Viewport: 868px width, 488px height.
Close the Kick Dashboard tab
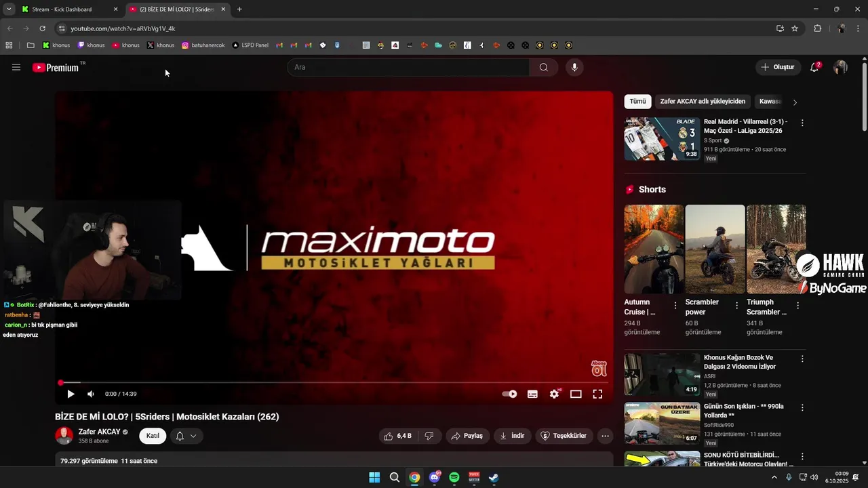click(x=115, y=9)
